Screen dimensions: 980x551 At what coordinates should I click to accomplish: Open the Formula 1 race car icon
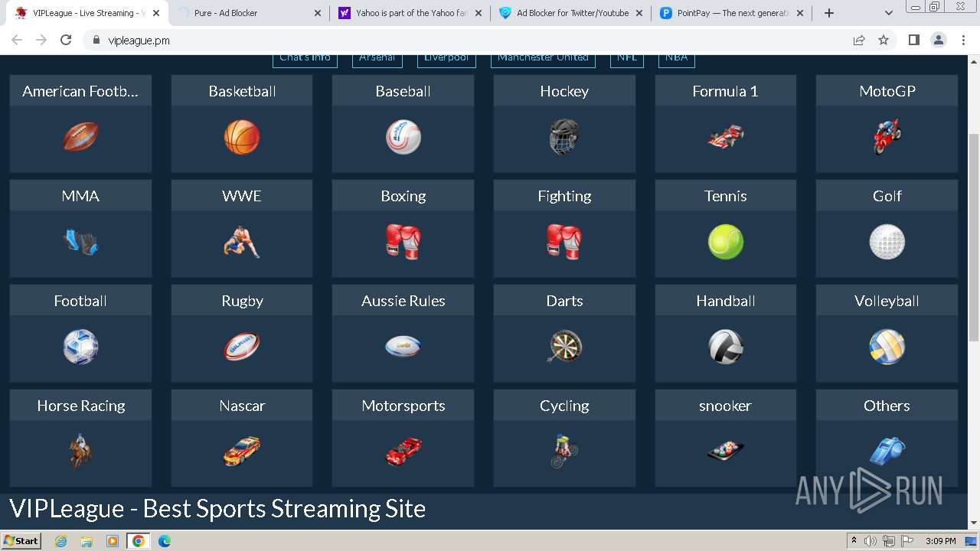click(x=726, y=138)
